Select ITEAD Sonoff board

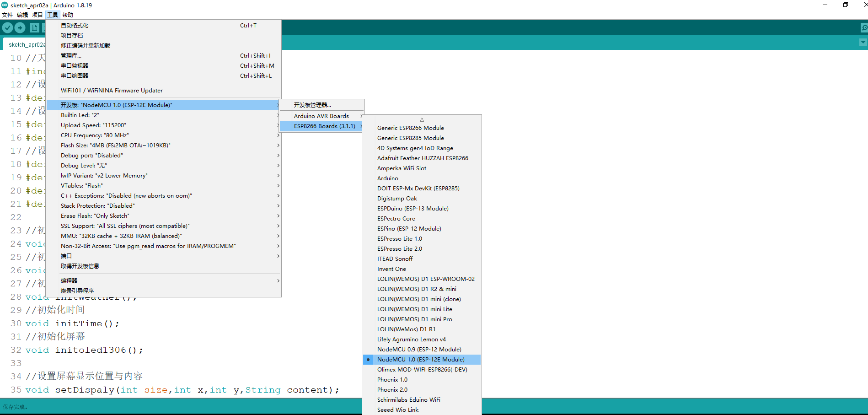421,259
